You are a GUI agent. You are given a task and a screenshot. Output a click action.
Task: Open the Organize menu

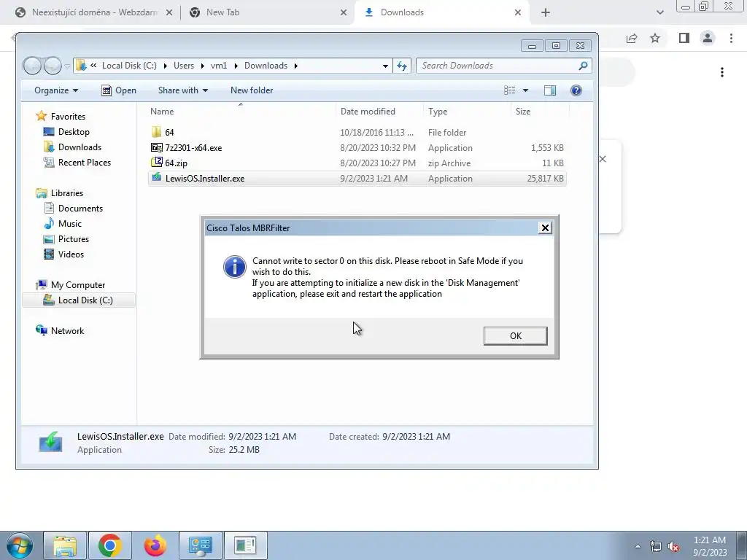point(55,90)
